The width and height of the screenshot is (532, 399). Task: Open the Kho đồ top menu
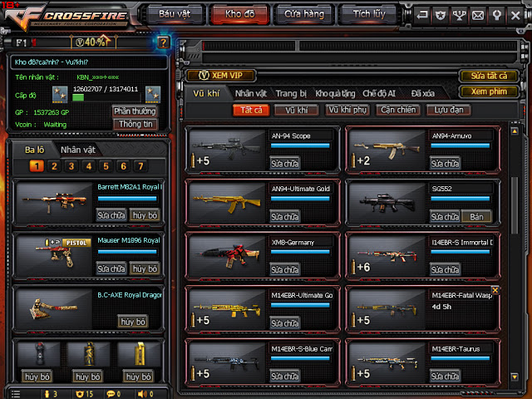point(240,14)
